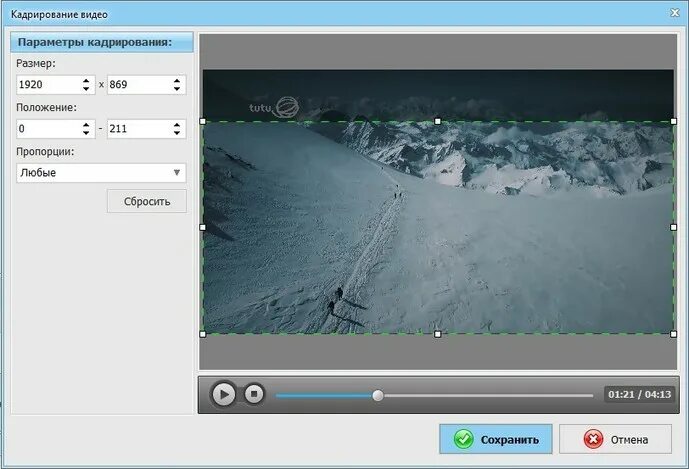Play the video preview

click(x=224, y=394)
